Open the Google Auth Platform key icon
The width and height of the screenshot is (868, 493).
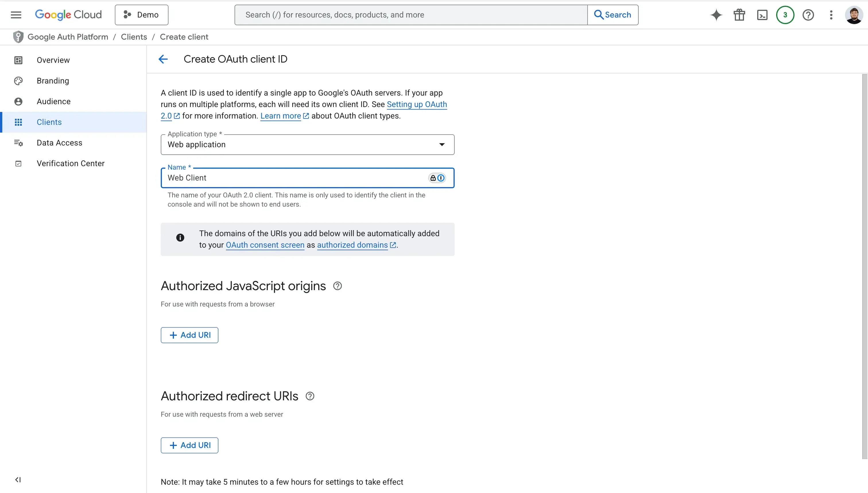tap(18, 36)
